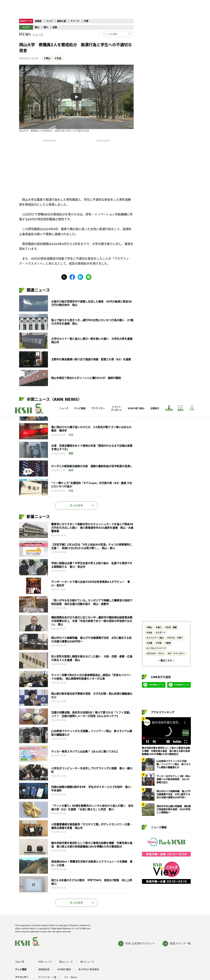Click the #社会 tag under headline

(58, 58)
